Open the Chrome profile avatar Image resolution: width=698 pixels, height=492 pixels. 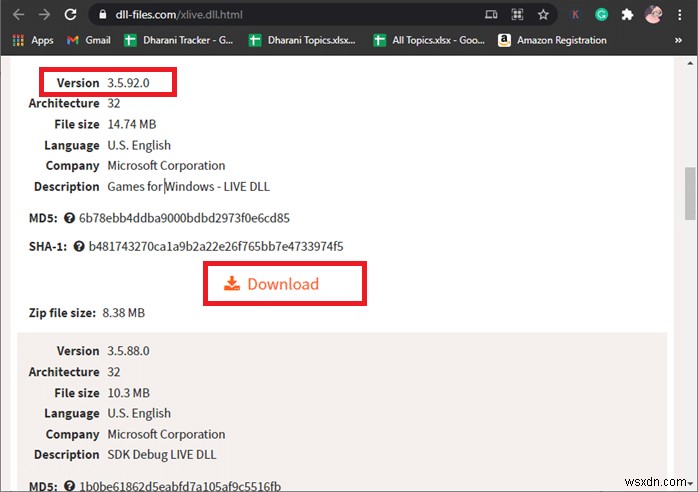(x=654, y=15)
